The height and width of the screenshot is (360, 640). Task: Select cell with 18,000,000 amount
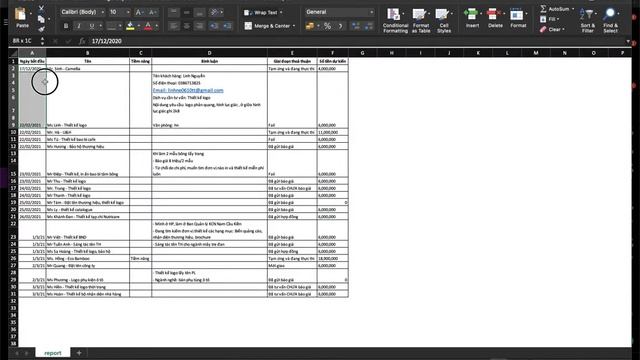pyautogui.click(x=333, y=258)
